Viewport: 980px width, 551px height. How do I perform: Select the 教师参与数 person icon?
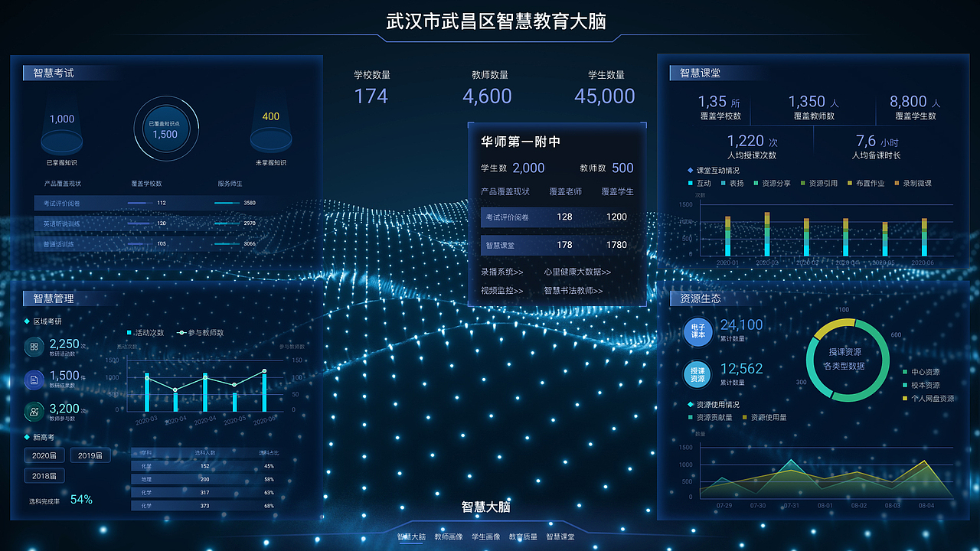tap(33, 412)
